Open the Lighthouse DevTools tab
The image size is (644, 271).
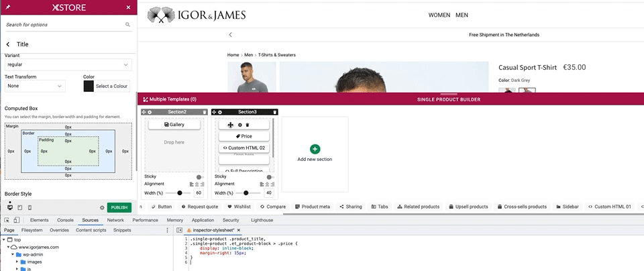262,220
